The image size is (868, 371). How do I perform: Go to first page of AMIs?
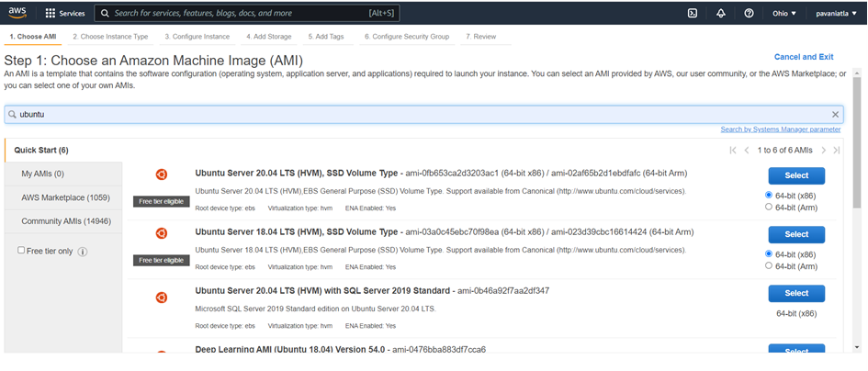(733, 150)
